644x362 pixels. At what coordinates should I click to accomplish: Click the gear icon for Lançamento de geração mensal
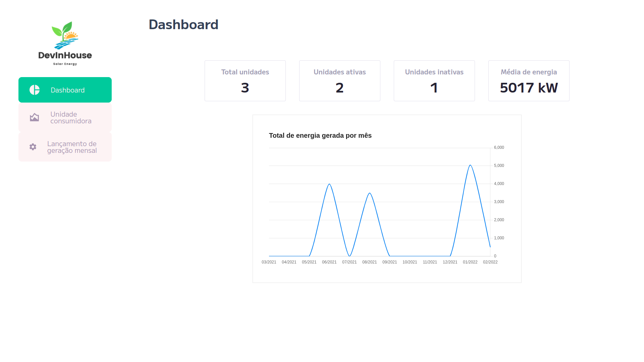33,147
